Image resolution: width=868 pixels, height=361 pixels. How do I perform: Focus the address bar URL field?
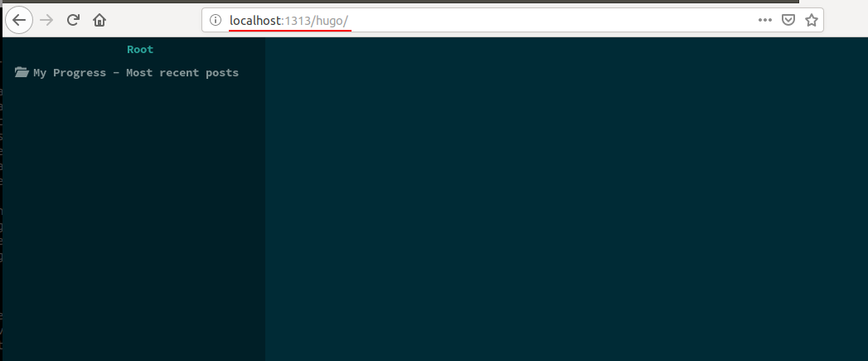pyautogui.click(x=497, y=20)
